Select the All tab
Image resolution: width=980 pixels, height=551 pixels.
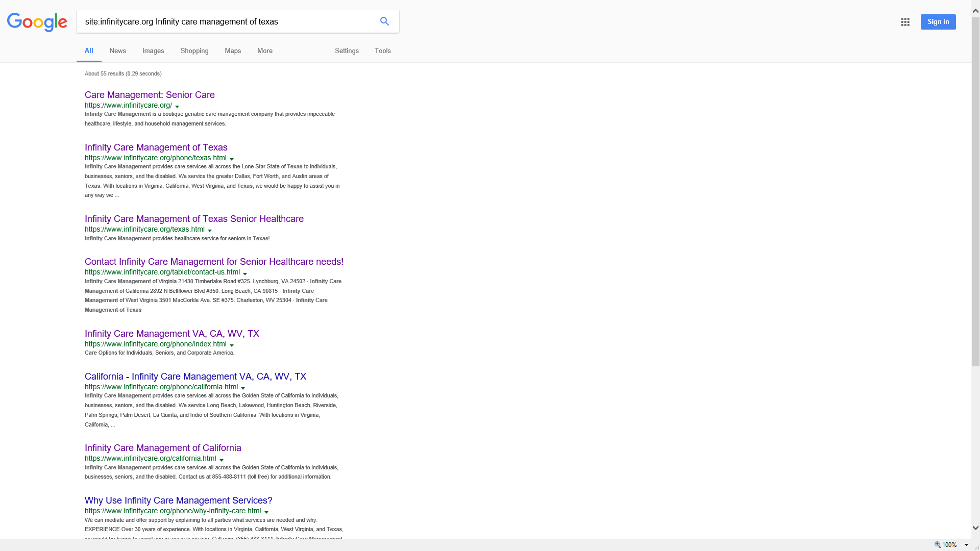coord(89,51)
